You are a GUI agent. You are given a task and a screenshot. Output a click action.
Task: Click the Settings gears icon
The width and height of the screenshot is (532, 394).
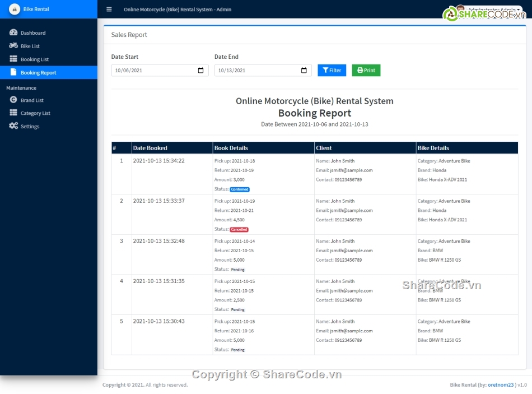pos(13,126)
